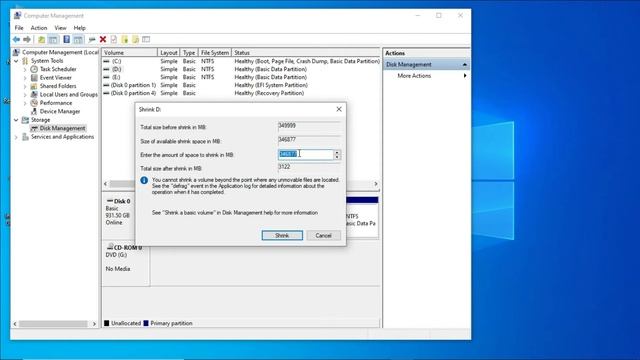
Task: Click More Actions in Actions pane
Action: pyautogui.click(x=414, y=76)
